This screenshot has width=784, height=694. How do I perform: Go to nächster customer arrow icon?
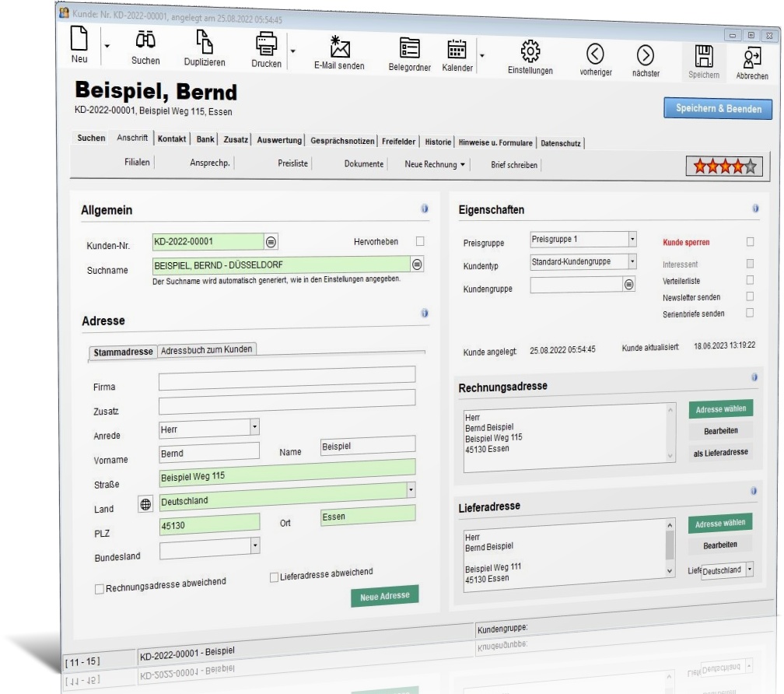point(645,55)
